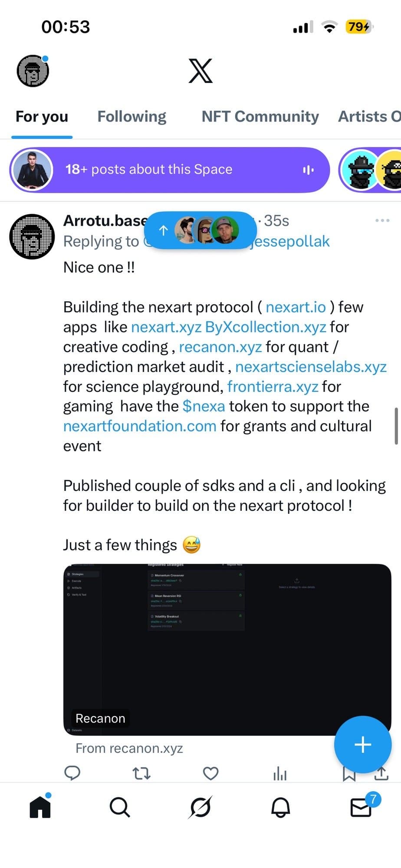
Task: Retweet the post
Action: click(x=142, y=773)
